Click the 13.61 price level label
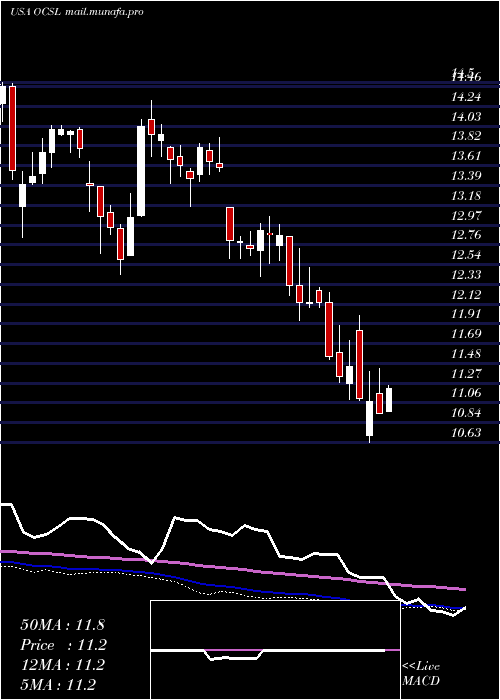500x700 pixels. coord(466,156)
